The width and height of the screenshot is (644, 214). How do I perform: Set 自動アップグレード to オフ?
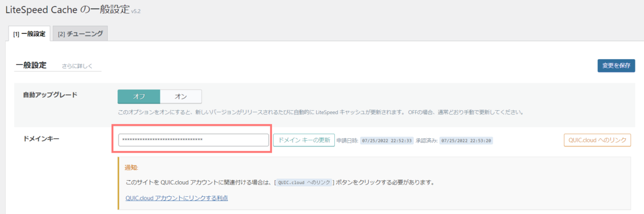(x=139, y=96)
